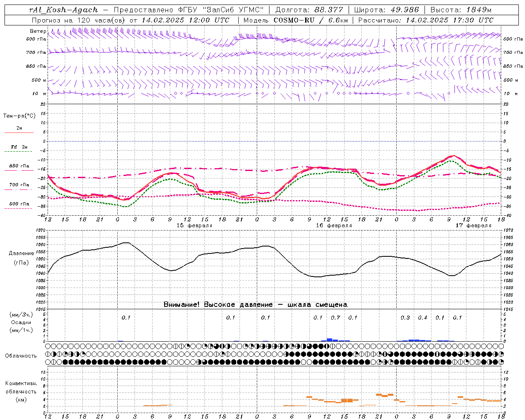
Task: Select the elevation text Высота: 1849м
Action: (461, 10)
